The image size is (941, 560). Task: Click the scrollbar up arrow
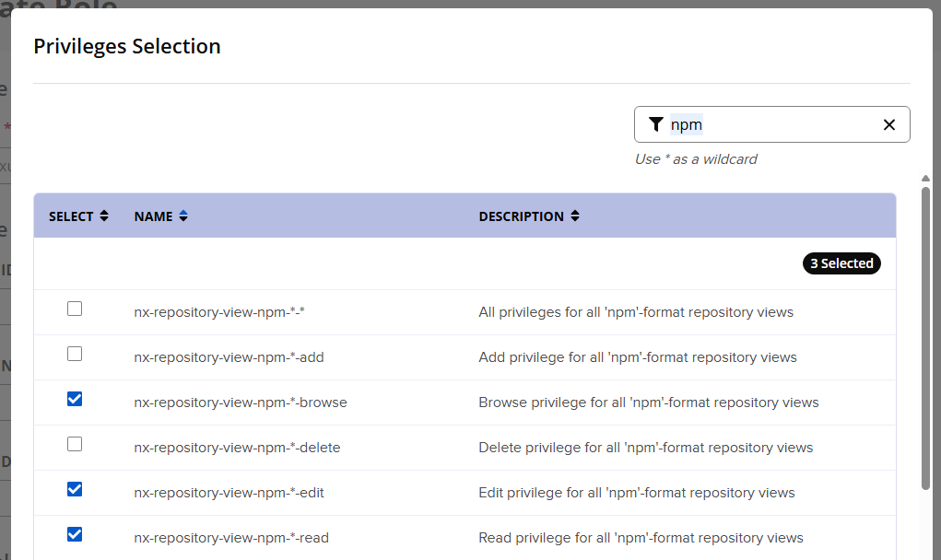point(925,179)
